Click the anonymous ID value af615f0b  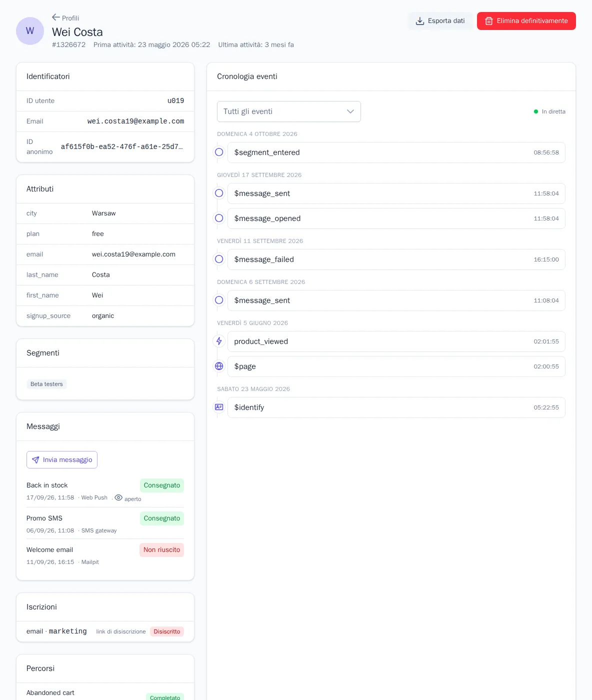pyautogui.click(x=122, y=147)
